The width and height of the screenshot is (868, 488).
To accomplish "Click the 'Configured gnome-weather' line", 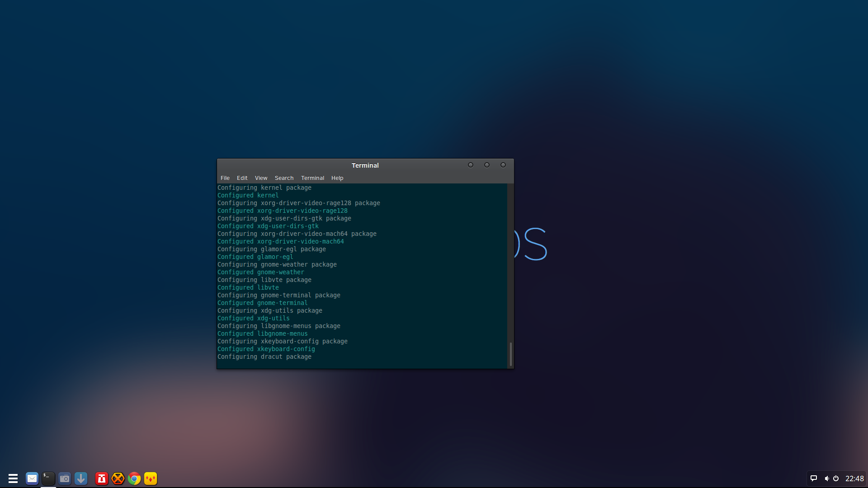I will tap(261, 272).
